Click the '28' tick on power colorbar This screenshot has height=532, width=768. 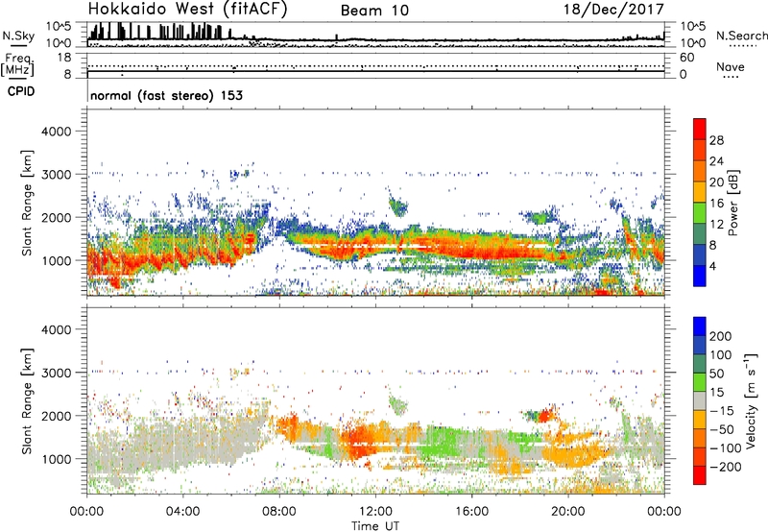click(716, 140)
